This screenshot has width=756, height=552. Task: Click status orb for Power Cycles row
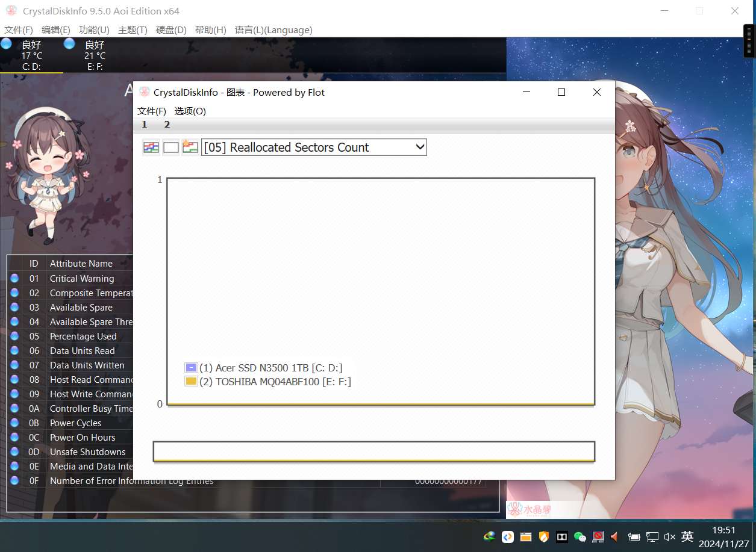point(14,423)
